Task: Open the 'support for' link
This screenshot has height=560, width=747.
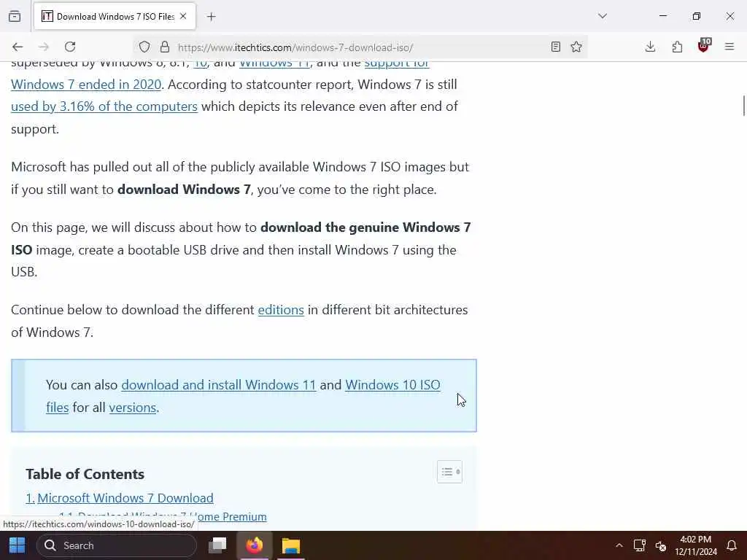Action: tap(397, 64)
